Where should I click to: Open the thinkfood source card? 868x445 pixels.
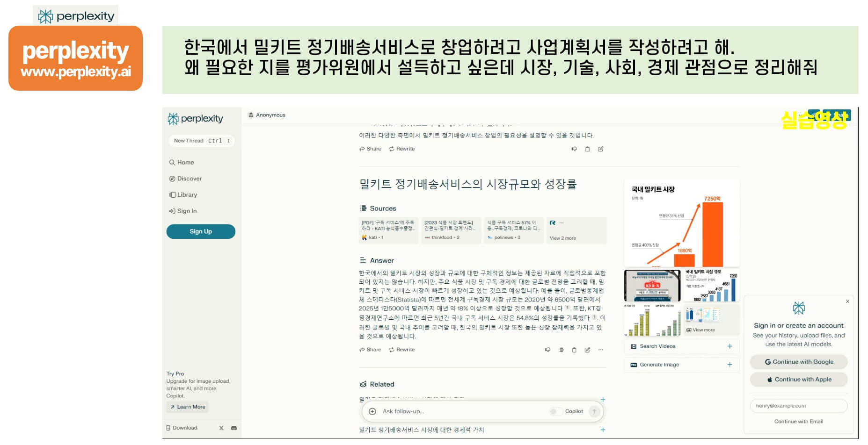[x=452, y=230]
